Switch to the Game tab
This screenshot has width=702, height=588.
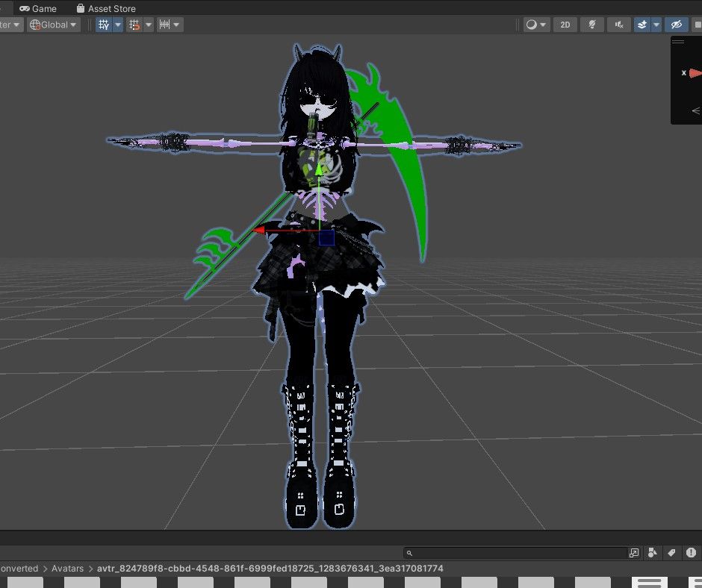coord(38,8)
